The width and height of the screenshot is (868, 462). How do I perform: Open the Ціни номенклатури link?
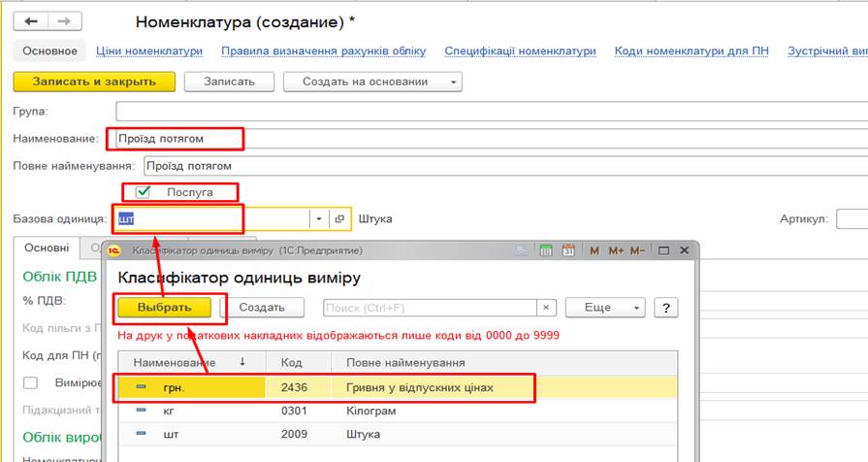(x=149, y=51)
